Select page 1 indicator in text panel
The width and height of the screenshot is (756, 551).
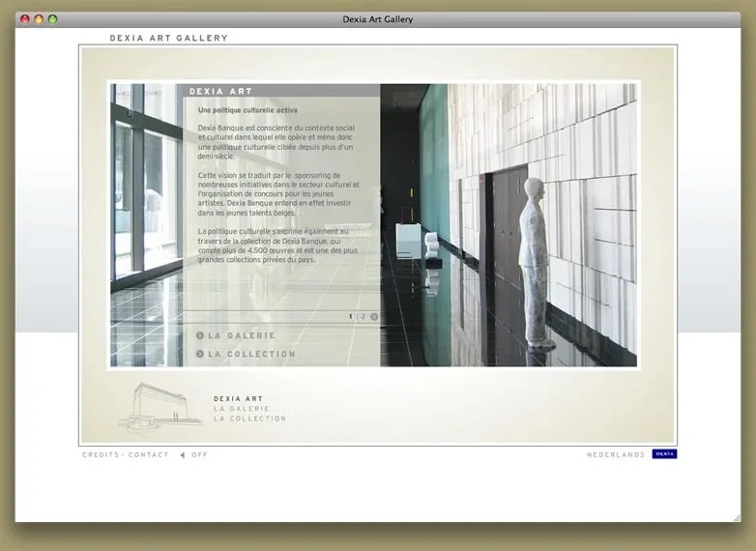coord(351,317)
